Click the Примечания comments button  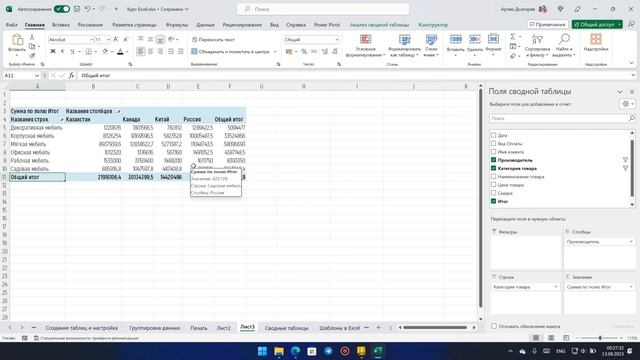[x=548, y=24]
